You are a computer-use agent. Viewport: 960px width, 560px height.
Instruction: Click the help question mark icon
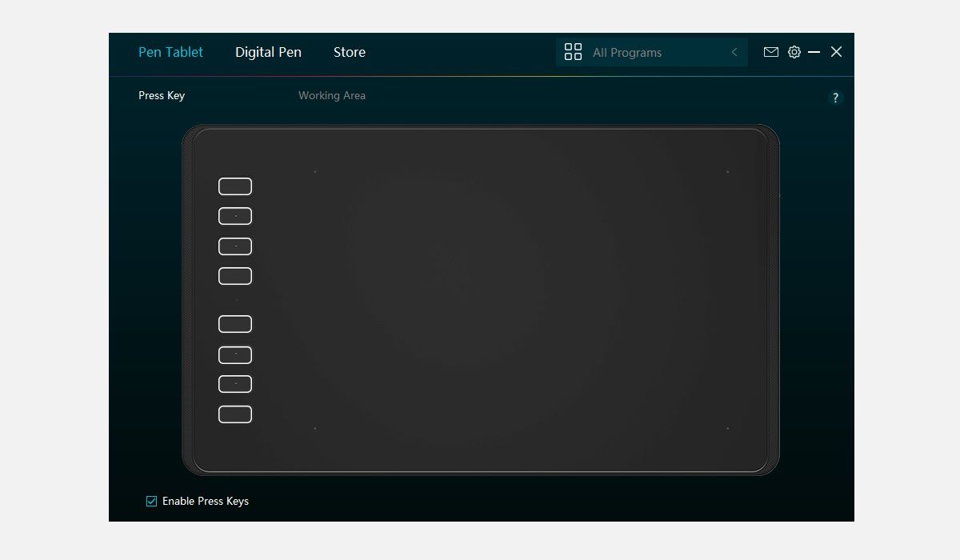click(x=835, y=98)
